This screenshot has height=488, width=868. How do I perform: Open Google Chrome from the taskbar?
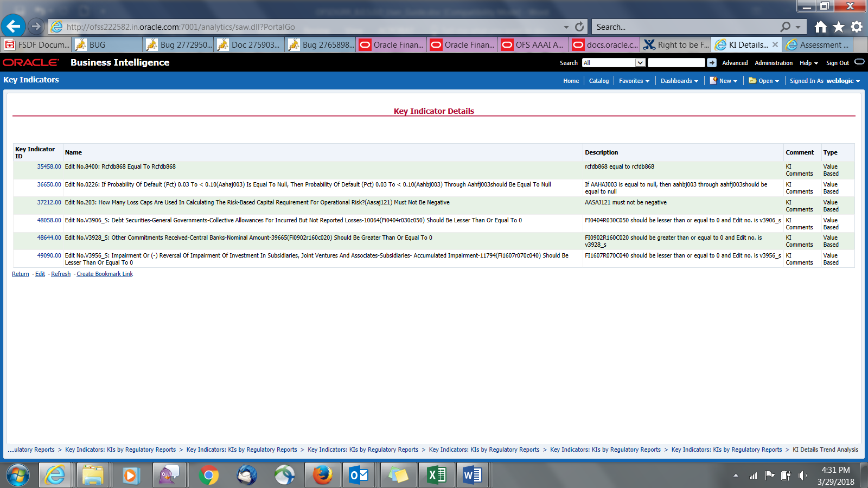208,476
